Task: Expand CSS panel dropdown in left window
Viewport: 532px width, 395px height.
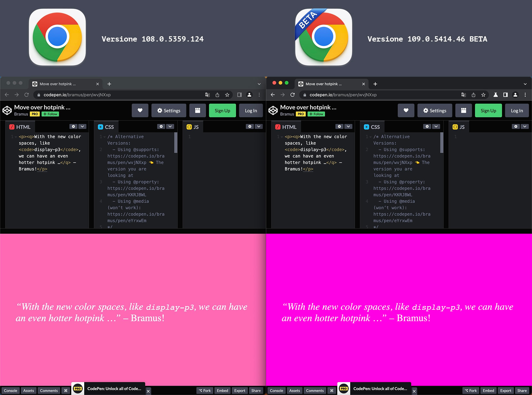Action: 170,126
